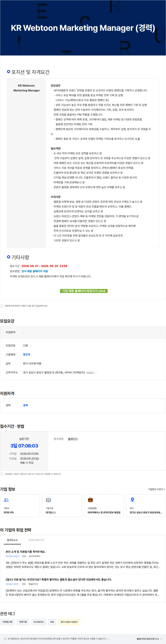The image size is (166, 644).
Task: Click the 시작일 2026.09.01(화) date
Action: tap(29, 454)
